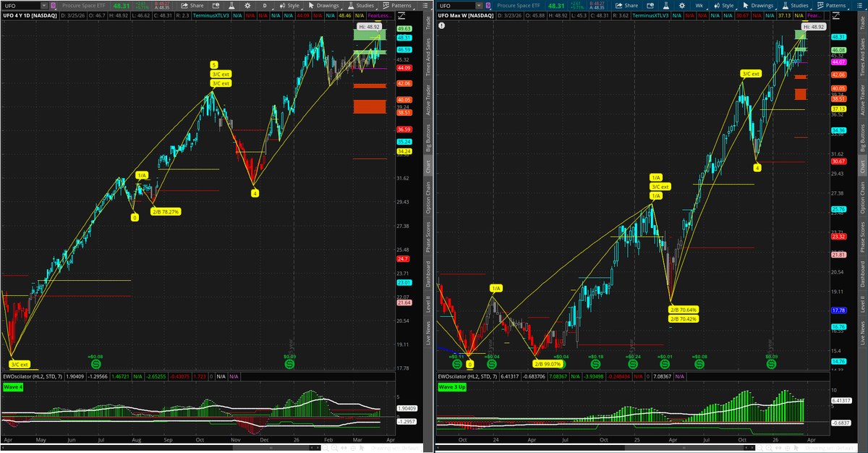Click icon right of Share in left chart

click(x=216, y=6)
